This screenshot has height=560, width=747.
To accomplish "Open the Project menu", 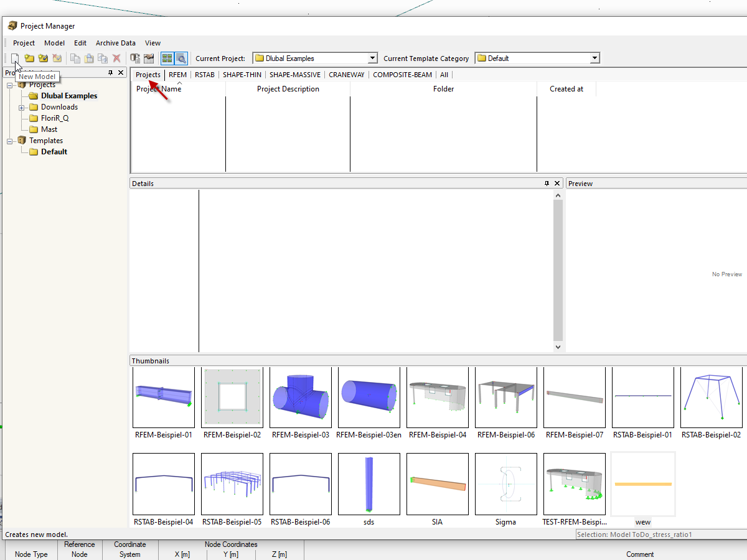I will click(24, 43).
